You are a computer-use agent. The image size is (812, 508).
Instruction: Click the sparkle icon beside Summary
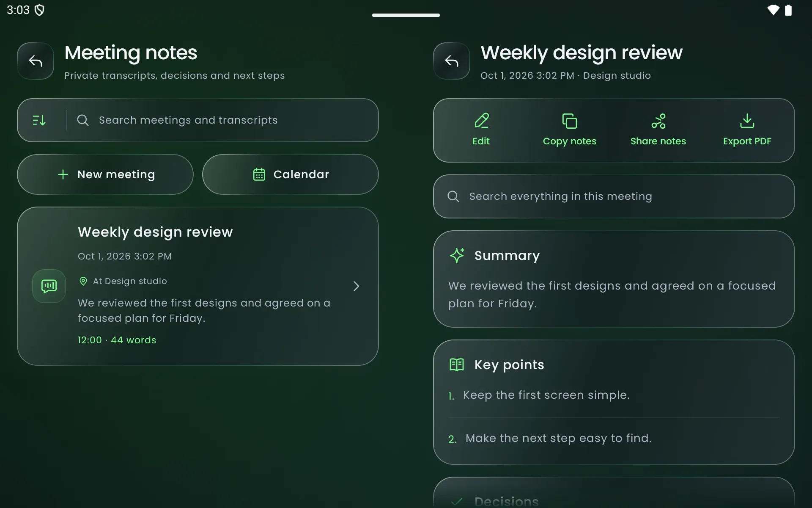point(457,256)
